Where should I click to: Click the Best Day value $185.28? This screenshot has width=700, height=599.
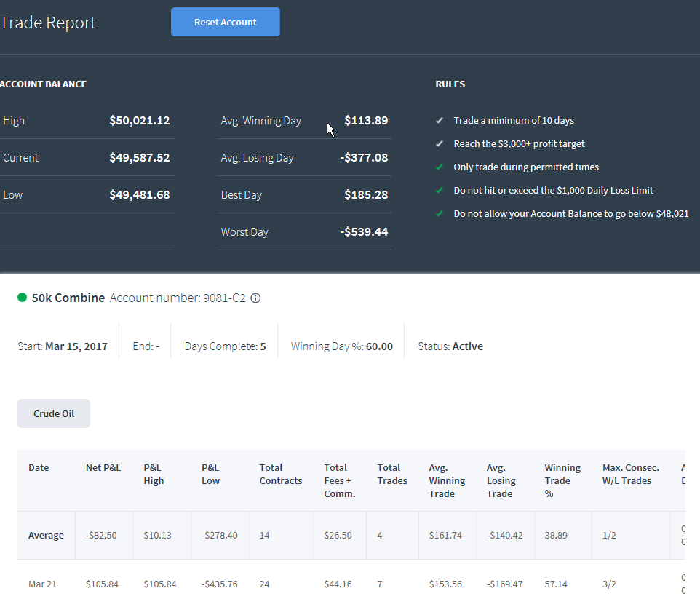[x=366, y=195]
